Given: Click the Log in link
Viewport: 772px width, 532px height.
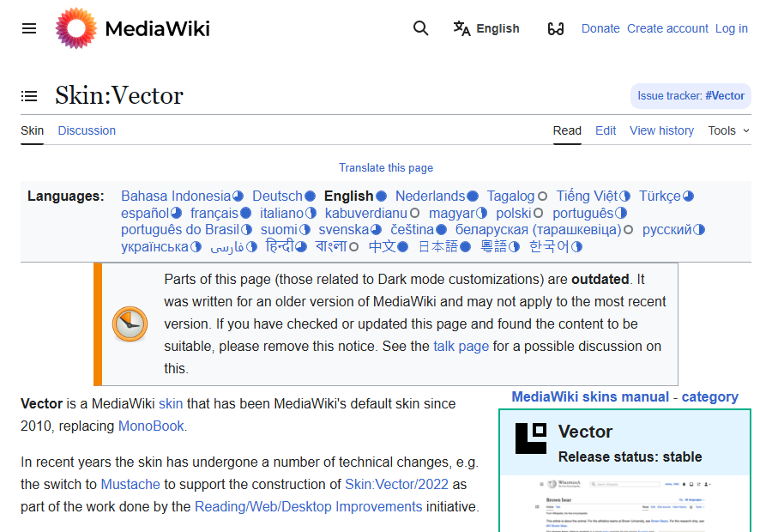Looking at the screenshot, I should pyautogui.click(x=732, y=28).
